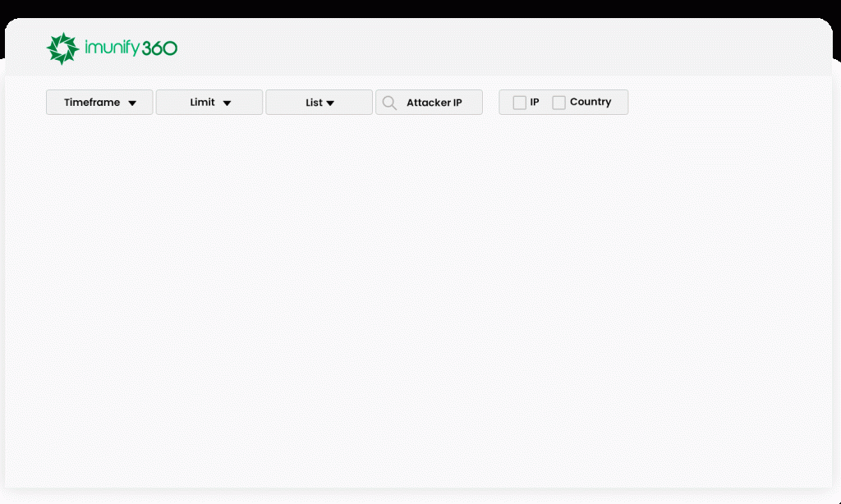Expand the Limit dropdown

[x=209, y=103]
